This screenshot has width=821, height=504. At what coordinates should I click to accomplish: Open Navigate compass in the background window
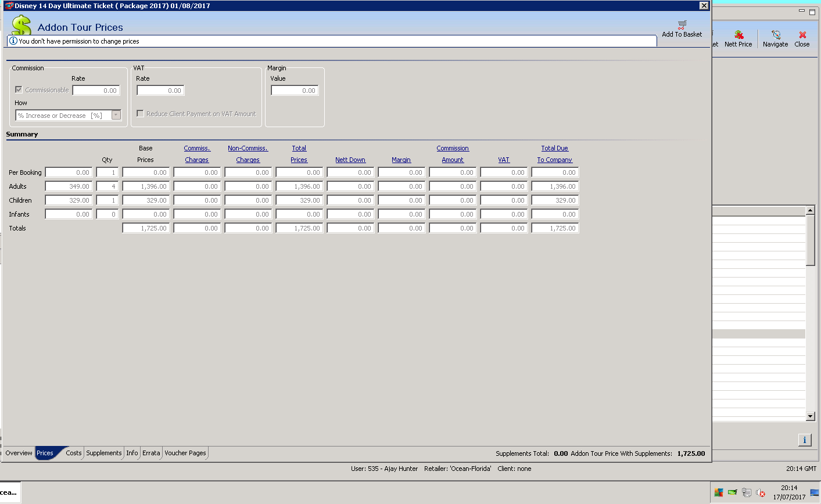click(776, 35)
